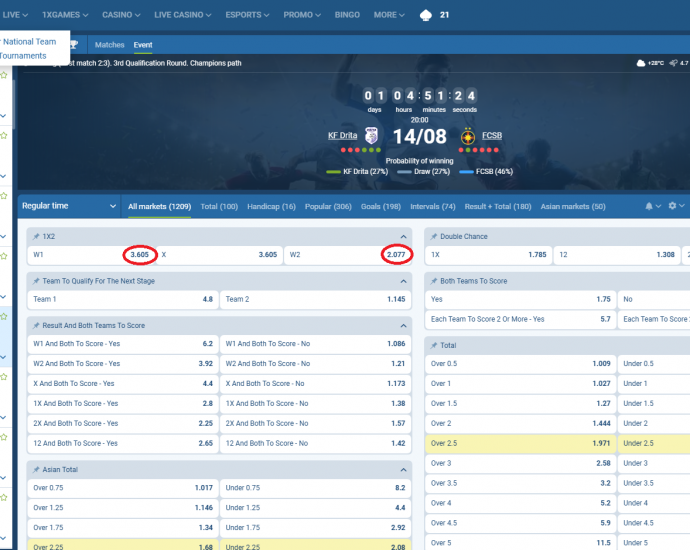This screenshot has height=550, width=690.
Task: Pin the Both Teams To Score market
Action: coord(434,281)
